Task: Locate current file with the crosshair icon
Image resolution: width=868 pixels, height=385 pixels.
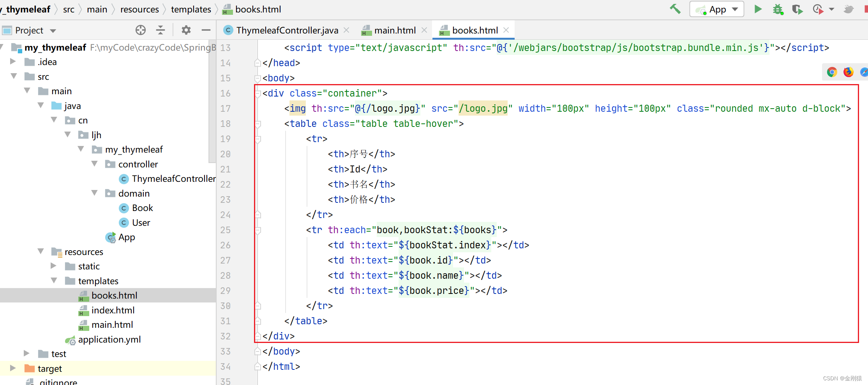Action: point(141,30)
